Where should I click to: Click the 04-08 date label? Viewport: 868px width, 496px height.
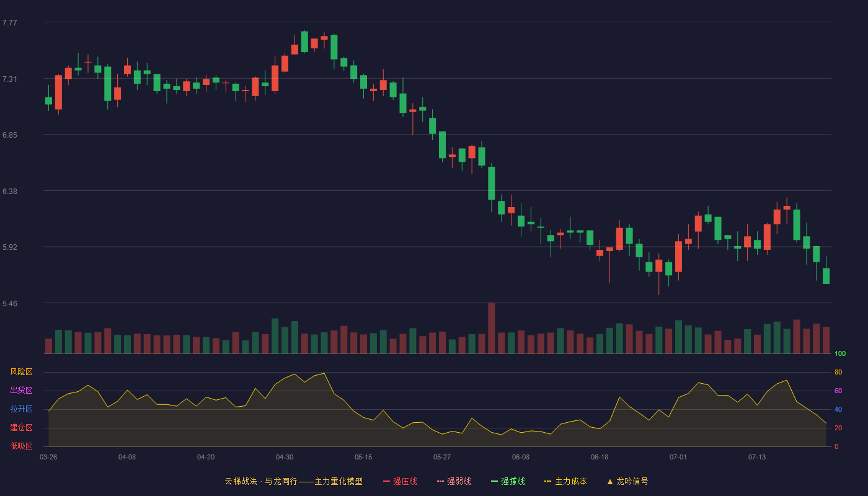point(127,457)
